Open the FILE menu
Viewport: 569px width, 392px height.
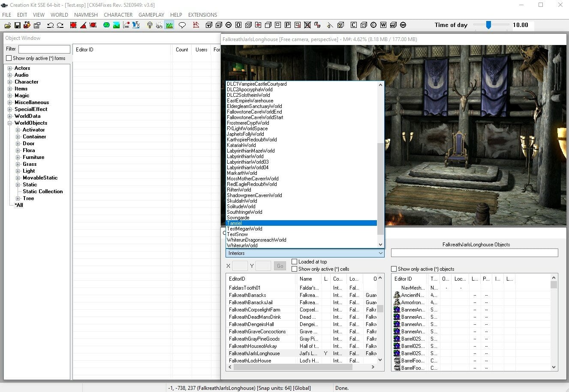click(7, 15)
